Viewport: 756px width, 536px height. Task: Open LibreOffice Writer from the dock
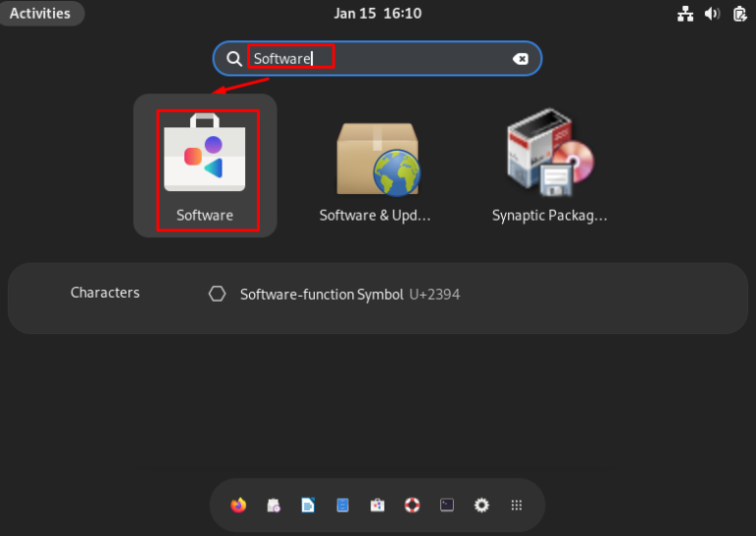[x=308, y=505]
